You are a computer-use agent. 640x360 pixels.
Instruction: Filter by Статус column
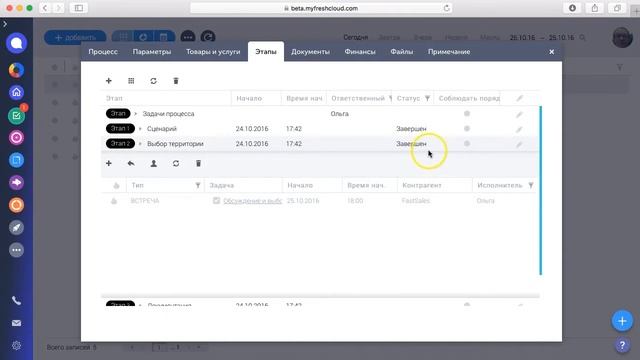click(x=427, y=98)
